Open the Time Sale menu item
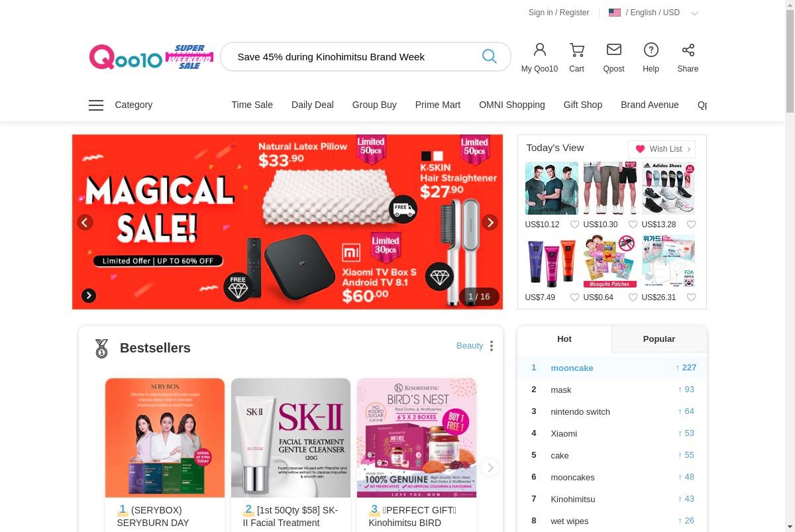The width and height of the screenshot is (795, 532). 252,105
